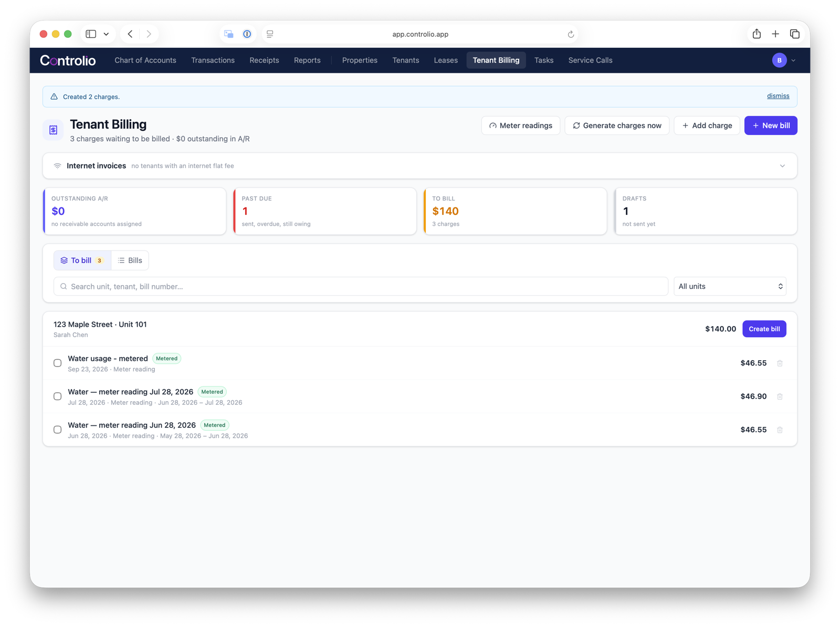Click the user avatar B
Screen dimensions: 840x627
(779, 60)
